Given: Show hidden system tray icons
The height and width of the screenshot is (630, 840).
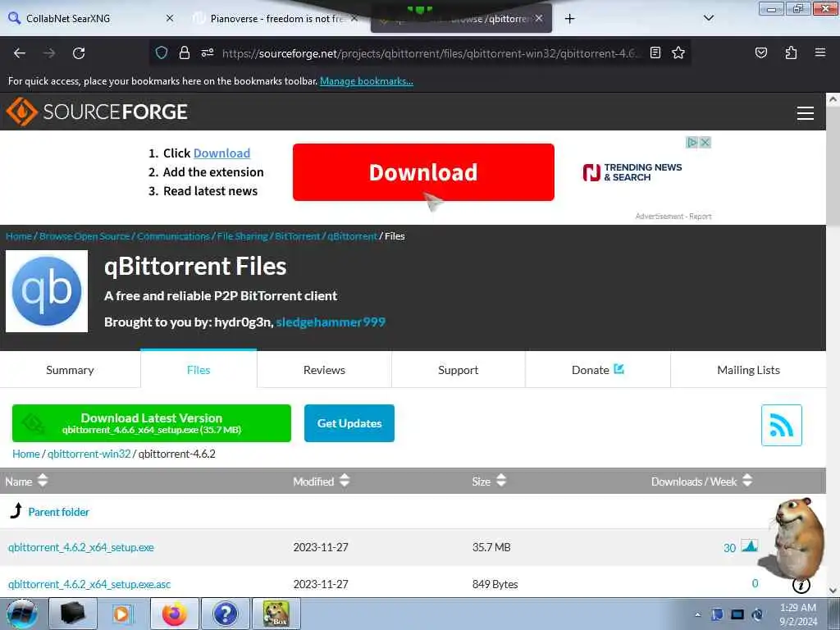Looking at the screenshot, I should (697, 615).
